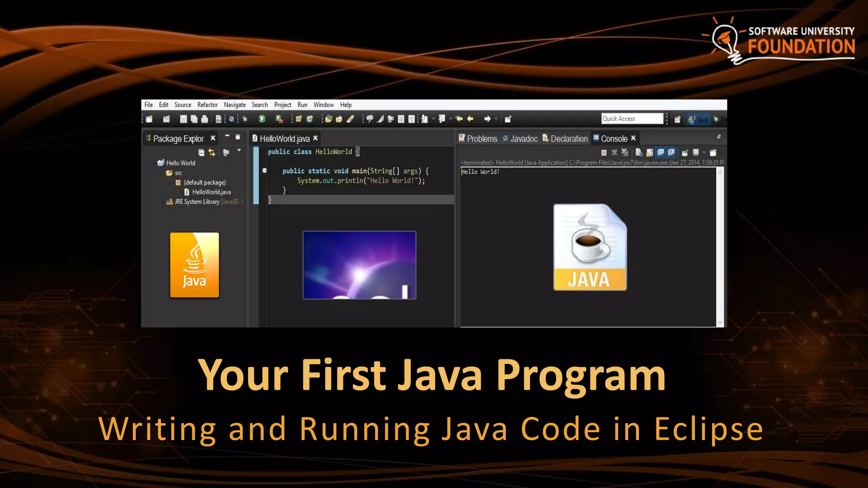This screenshot has width=868, height=488.
Task: Toggle Show Console on standard output change
Action: 660,152
